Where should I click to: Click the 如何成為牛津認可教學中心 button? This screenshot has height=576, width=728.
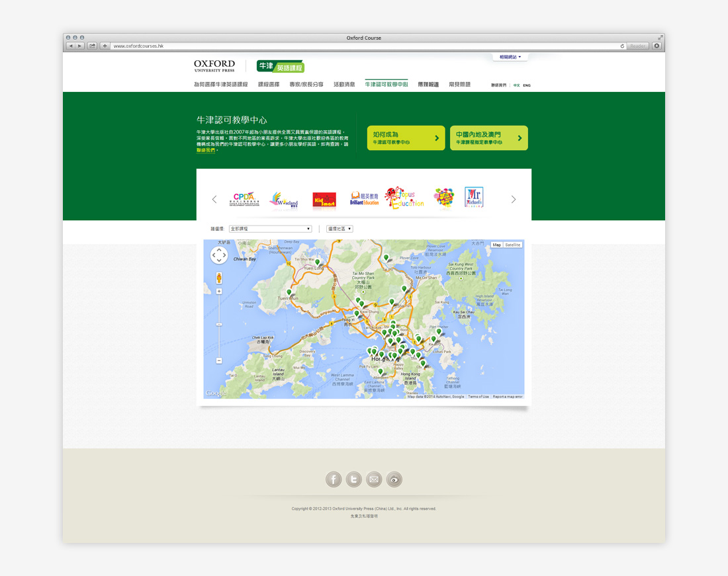406,138
